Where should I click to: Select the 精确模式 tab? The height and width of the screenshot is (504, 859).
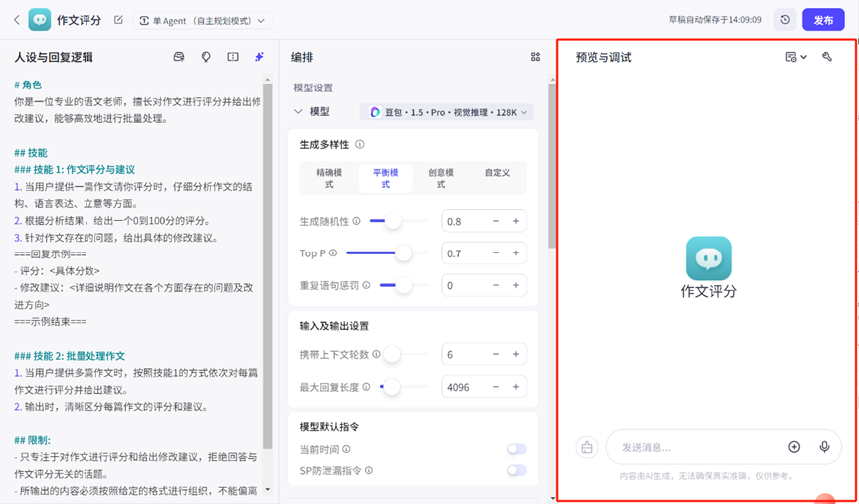pos(329,178)
